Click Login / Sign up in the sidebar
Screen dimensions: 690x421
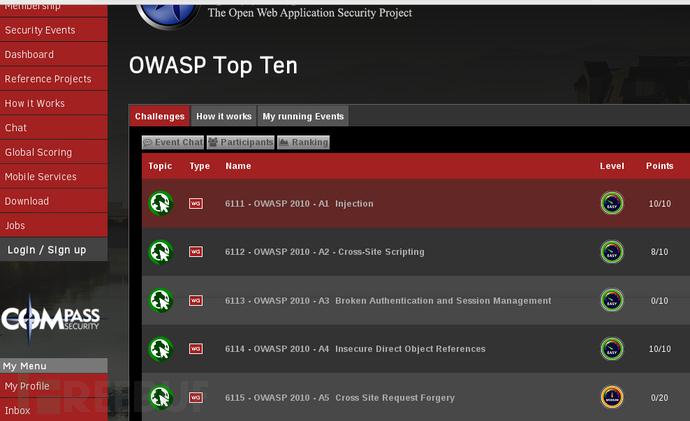[54, 249]
